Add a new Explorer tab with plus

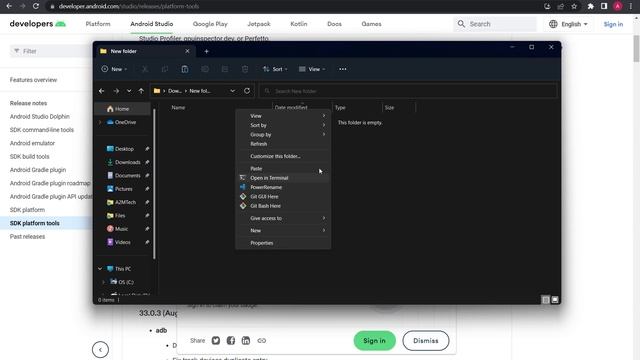[207, 51]
